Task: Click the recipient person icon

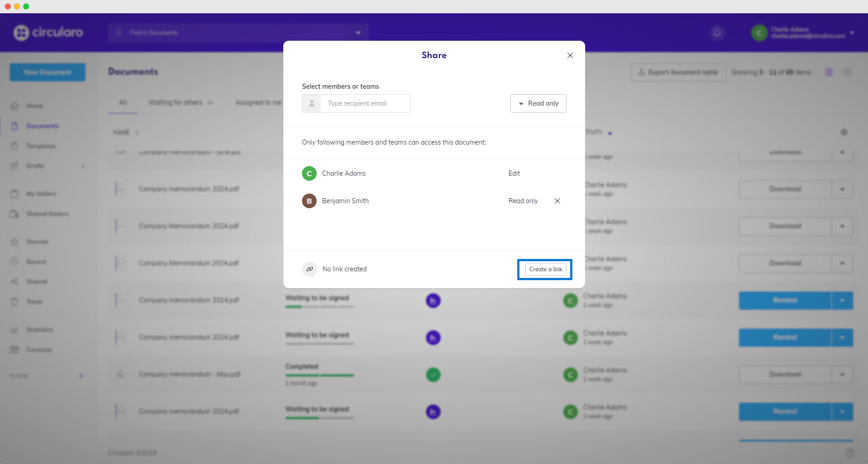Action: 312,103
